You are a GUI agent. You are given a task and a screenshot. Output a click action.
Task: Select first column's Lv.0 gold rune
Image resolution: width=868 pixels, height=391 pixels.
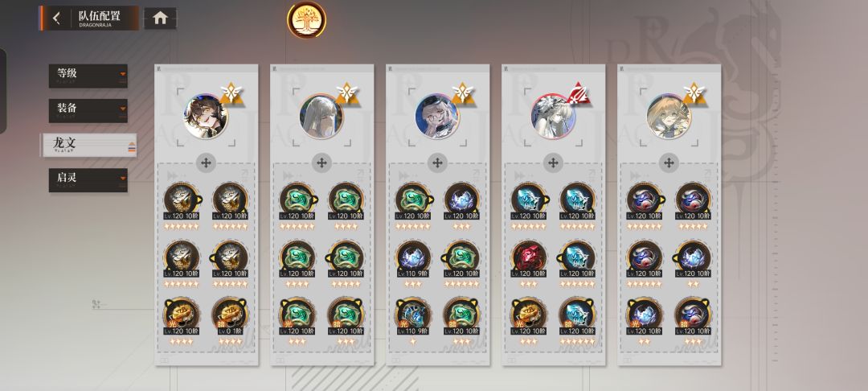point(231,315)
